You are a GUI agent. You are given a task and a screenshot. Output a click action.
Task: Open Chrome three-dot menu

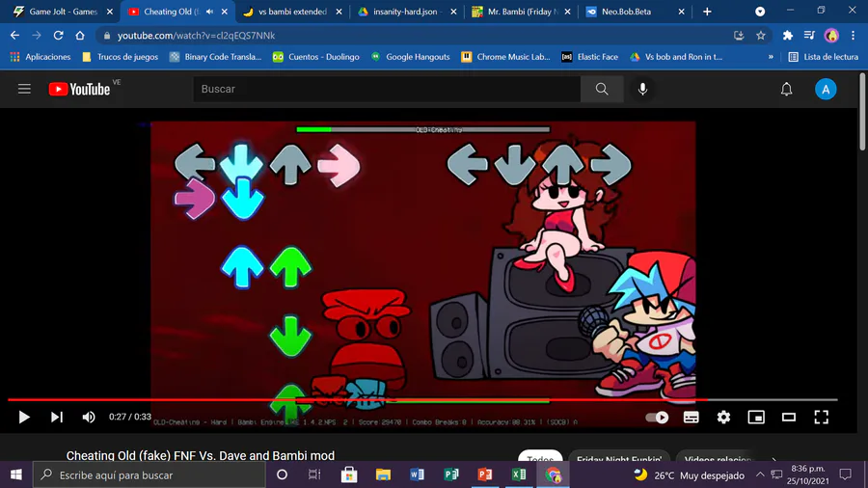click(x=854, y=36)
